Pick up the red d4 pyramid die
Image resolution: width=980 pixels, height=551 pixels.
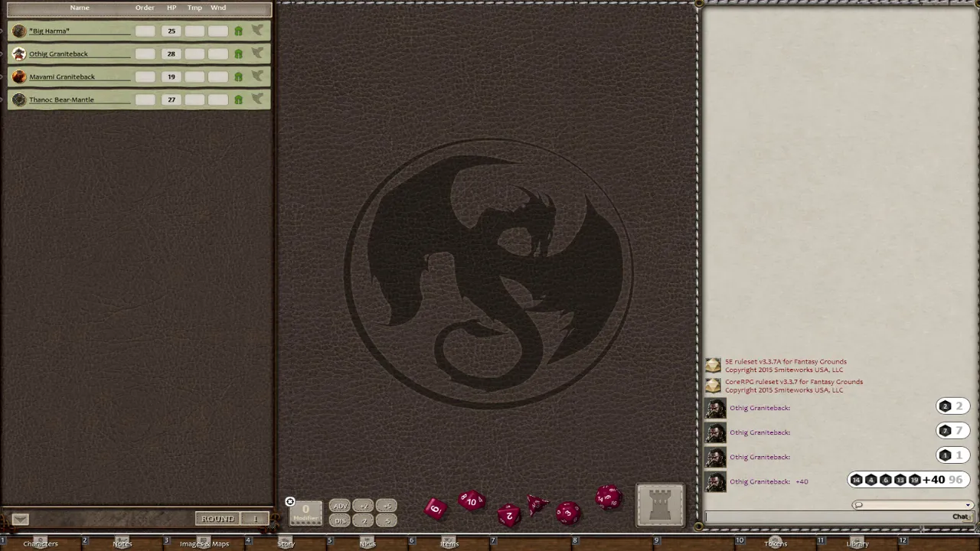pyautogui.click(x=537, y=504)
